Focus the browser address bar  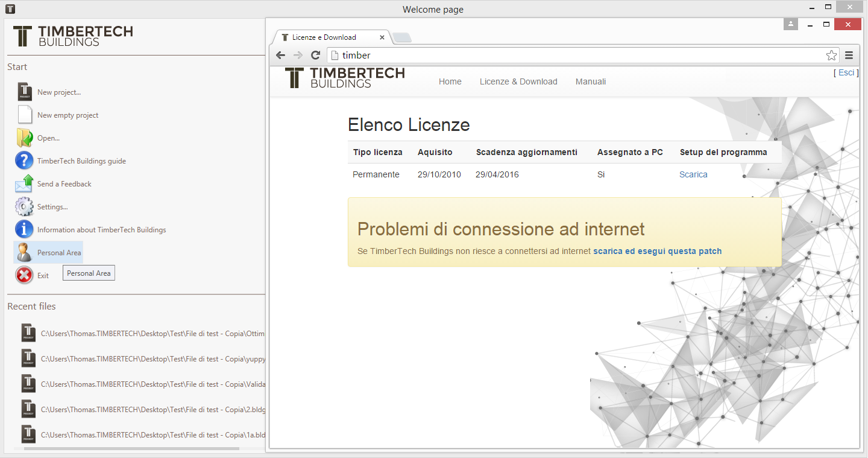coord(583,56)
